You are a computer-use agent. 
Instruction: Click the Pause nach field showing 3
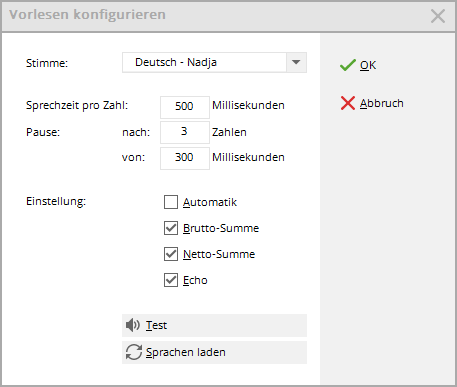(x=185, y=132)
